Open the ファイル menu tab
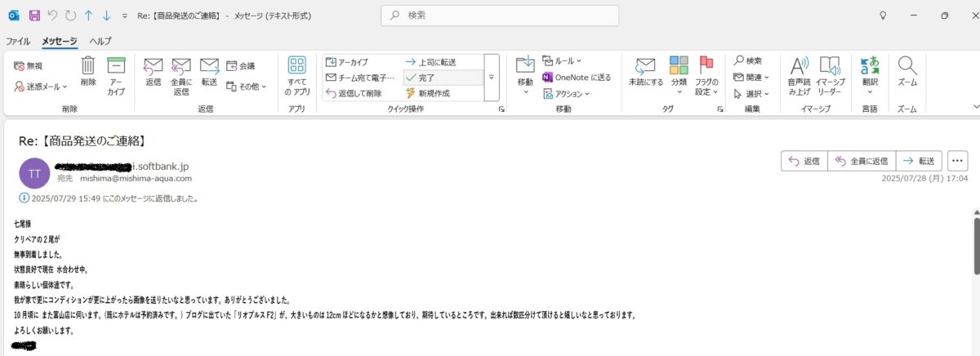Viewport: 980px width, 356px height. [x=18, y=41]
